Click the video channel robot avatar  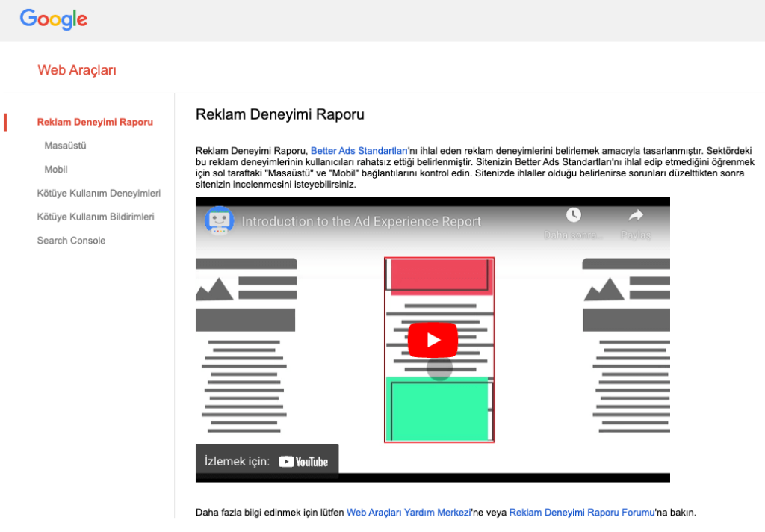click(219, 221)
